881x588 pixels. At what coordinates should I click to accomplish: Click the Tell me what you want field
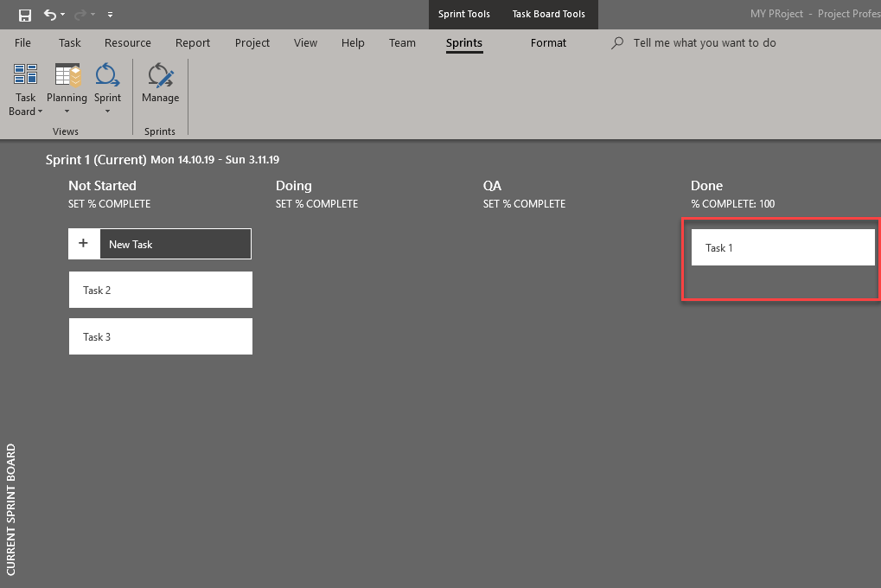point(705,43)
